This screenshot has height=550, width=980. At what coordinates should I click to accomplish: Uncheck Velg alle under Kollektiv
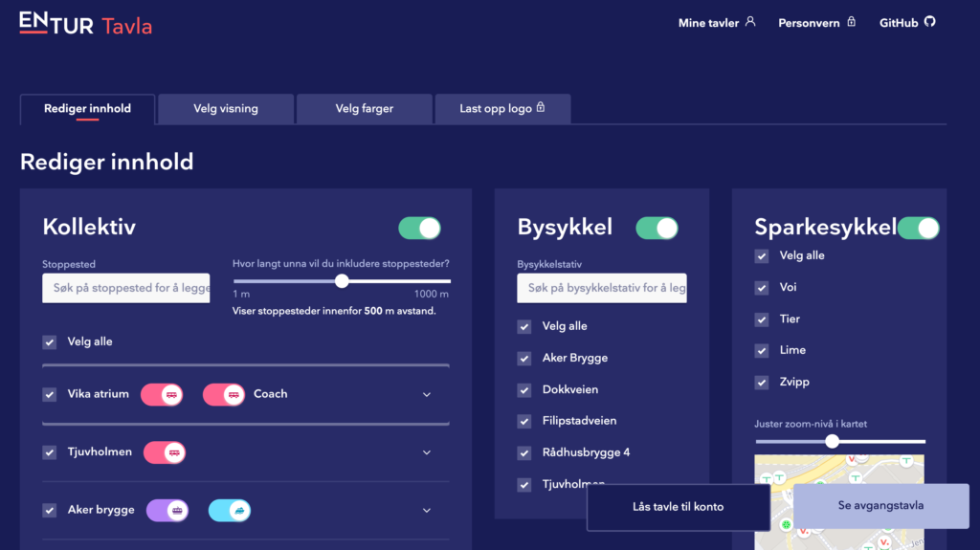click(x=50, y=341)
